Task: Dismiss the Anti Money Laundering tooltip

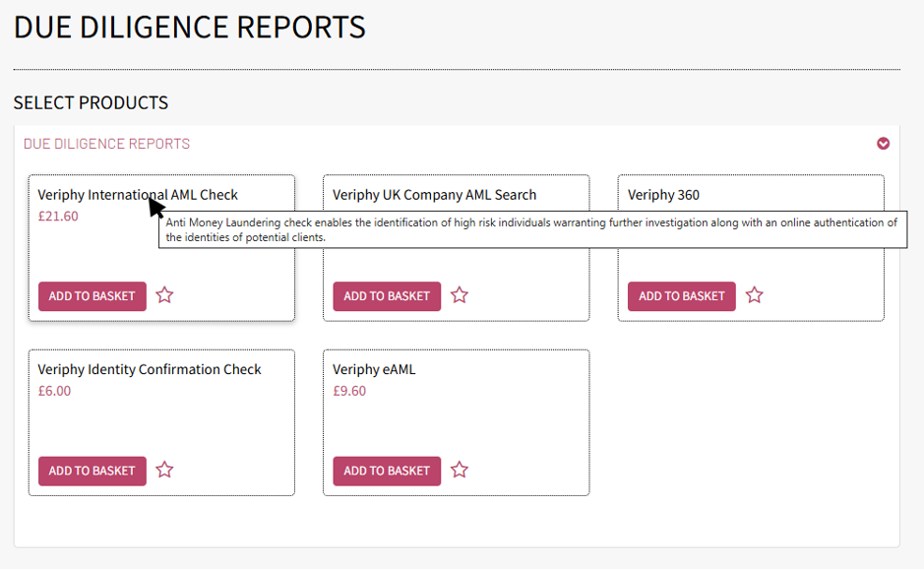Action: coord(533,228)
